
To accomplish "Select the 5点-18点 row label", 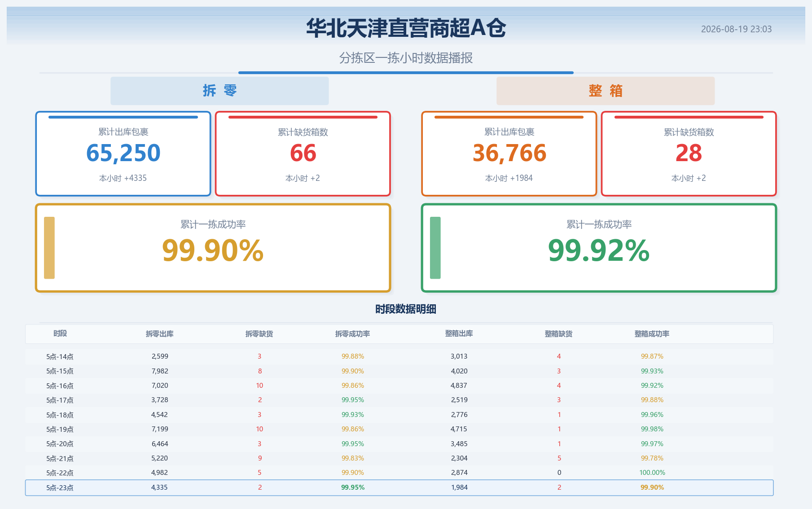I will (60, 415).
